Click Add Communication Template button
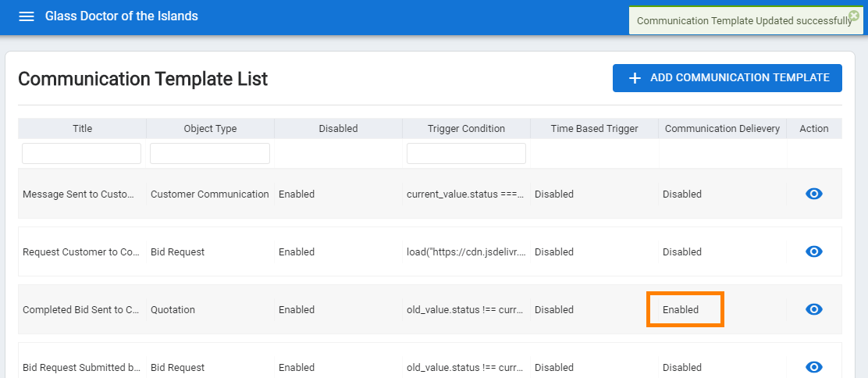The image size is (868, 378). coord(727,78)
